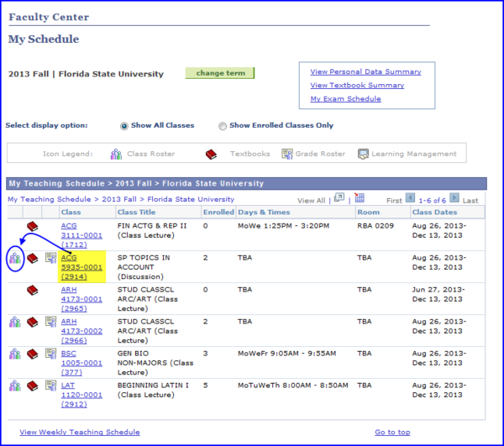504x446 pixels.
Task: Open class roster for LAT 1120-0001
Action: tap(14, 386)
